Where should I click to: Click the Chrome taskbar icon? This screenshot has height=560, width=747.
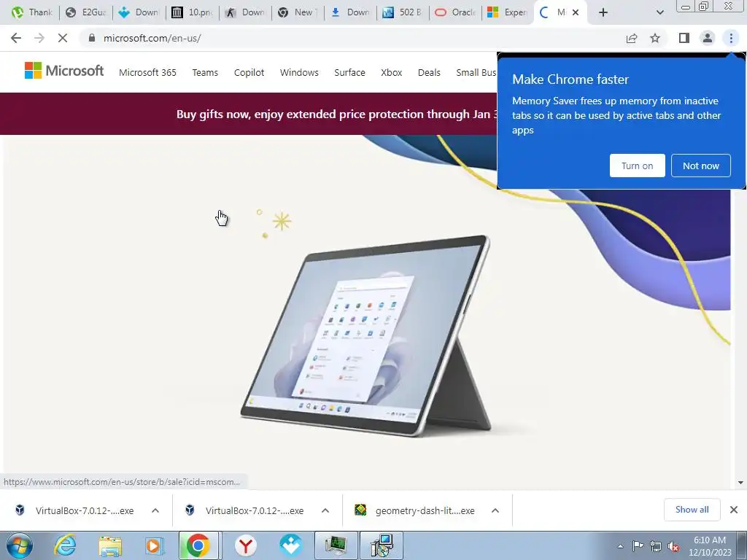198,545
